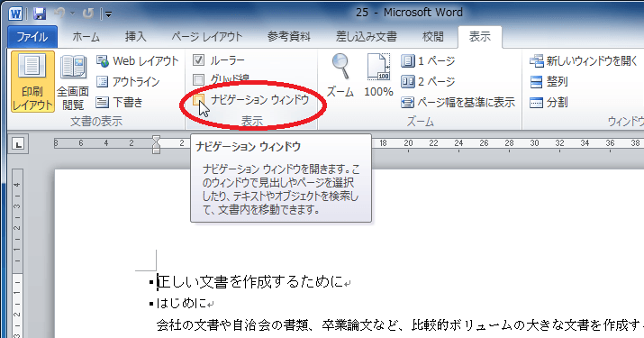Image resolution: width=644 pixels, height=338 pixels.
Task: Click the Word application icon in title bar
Action: pyautogui.click(x=15, y=14)
